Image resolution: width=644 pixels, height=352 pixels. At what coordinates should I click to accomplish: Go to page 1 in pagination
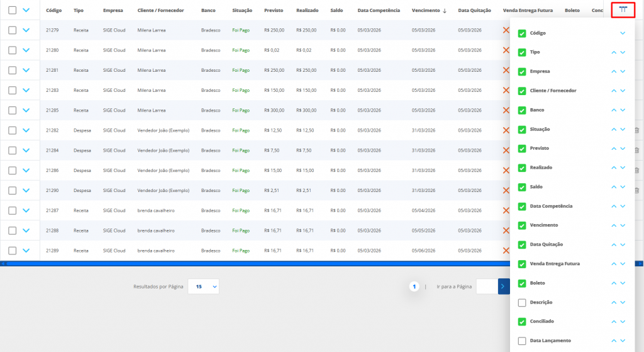coord(414,287)
